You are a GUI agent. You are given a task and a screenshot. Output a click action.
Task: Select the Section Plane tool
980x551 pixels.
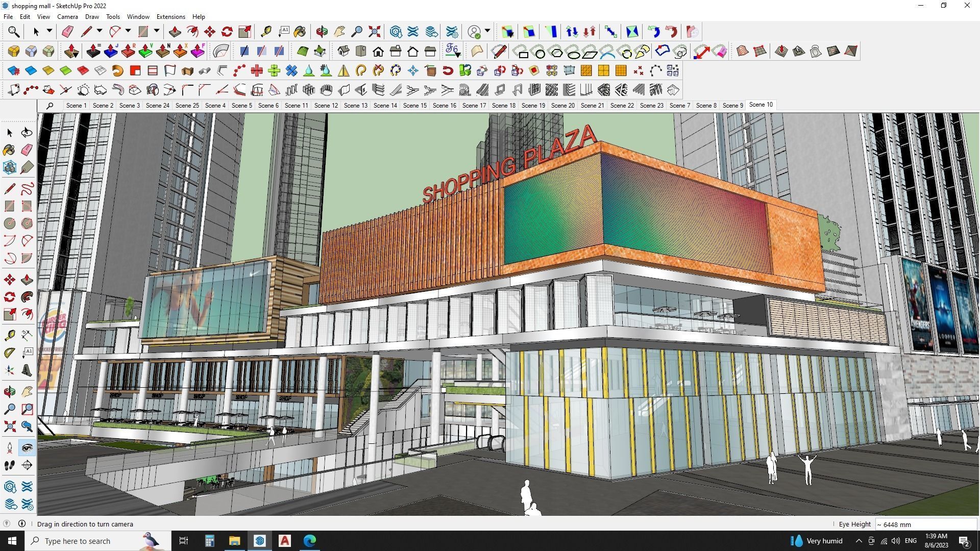click(x=27, y=465)
